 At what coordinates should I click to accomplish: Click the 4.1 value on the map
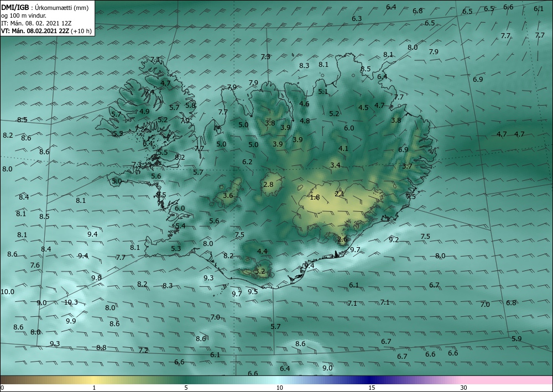343,148
